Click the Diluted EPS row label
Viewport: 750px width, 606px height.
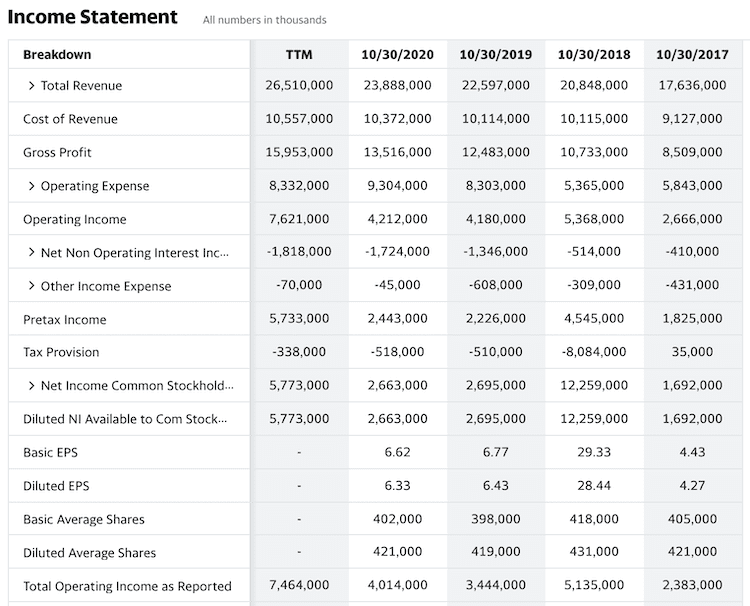[56, 486]
